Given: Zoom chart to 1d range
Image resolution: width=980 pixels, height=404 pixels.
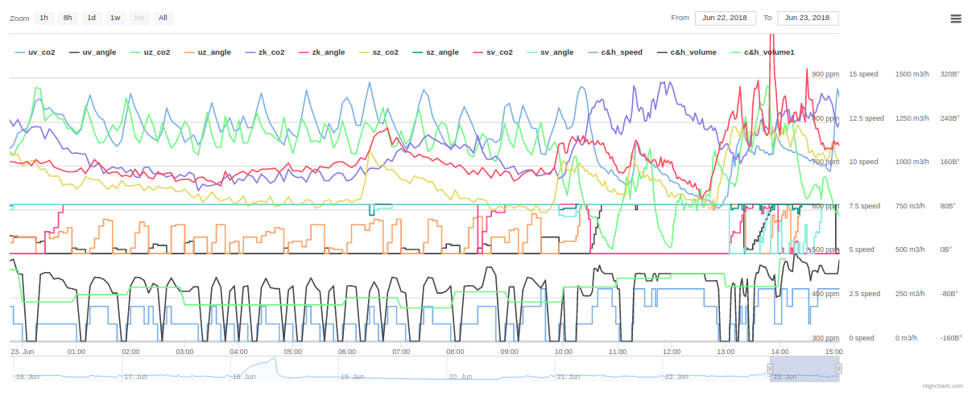Looking at the screenshot, I should (91, 18).
